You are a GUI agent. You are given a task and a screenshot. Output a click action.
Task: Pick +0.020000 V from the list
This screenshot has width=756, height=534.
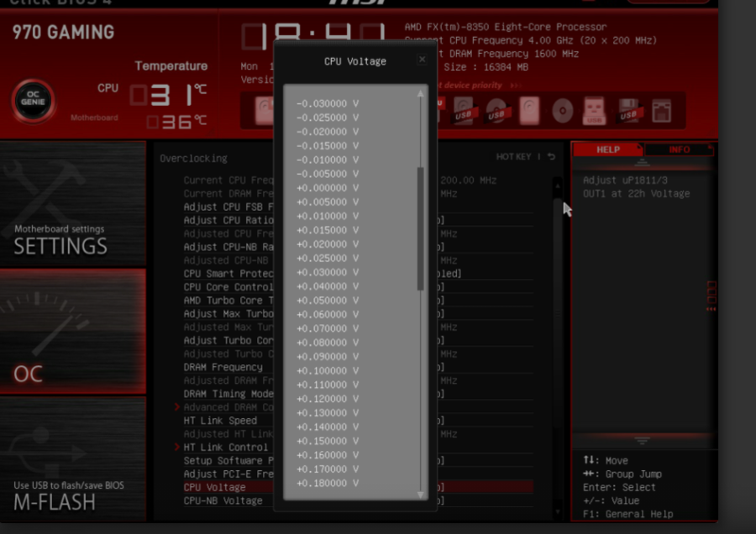328,244
